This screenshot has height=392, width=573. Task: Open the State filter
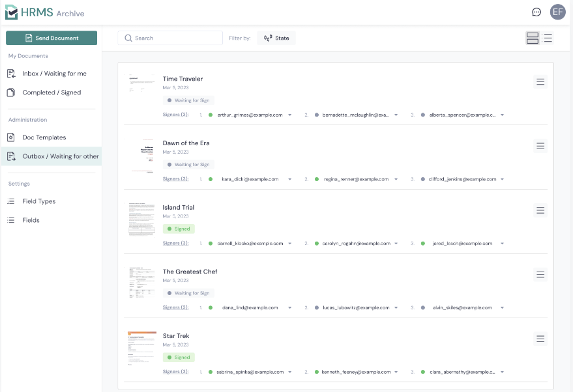pyautogui.click(x=276, y=38)
